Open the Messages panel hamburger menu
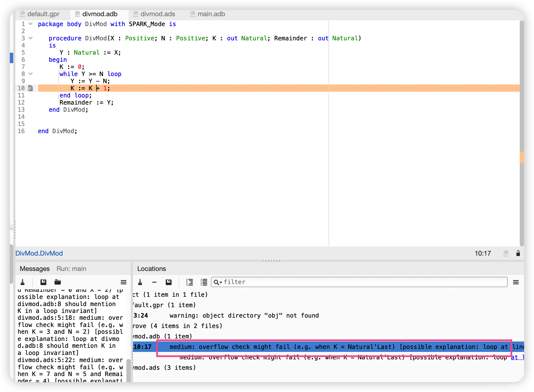The width and height of the screenshot is (534, 392). click(123, 282)
